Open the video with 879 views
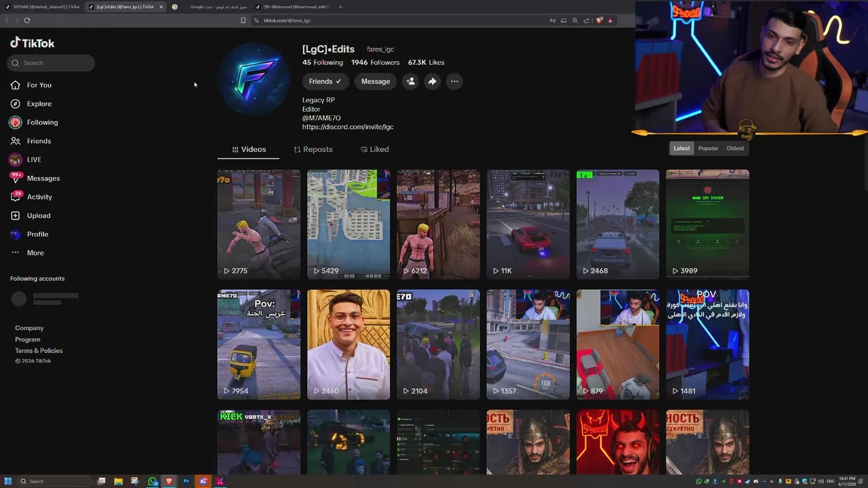 (618, 344)
